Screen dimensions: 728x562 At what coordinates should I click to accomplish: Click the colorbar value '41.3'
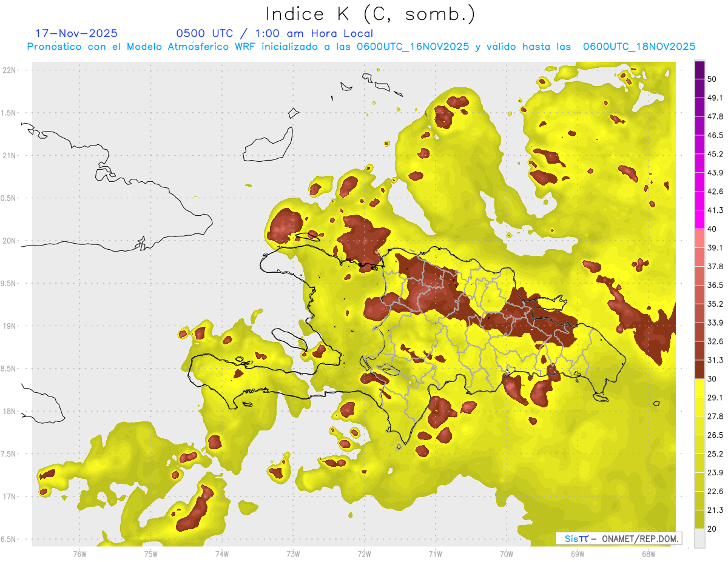coord(715,210)
